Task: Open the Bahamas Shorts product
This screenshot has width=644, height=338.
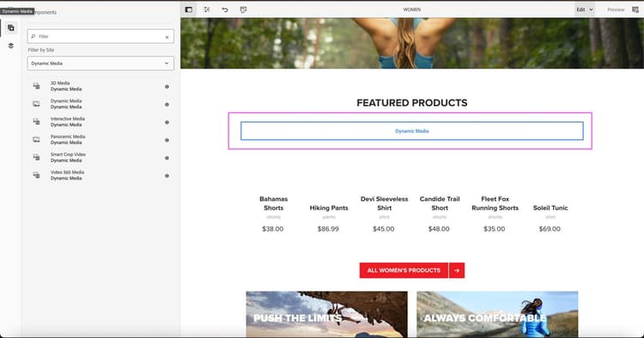Action: pyautogui.click(x=274, y=203)
